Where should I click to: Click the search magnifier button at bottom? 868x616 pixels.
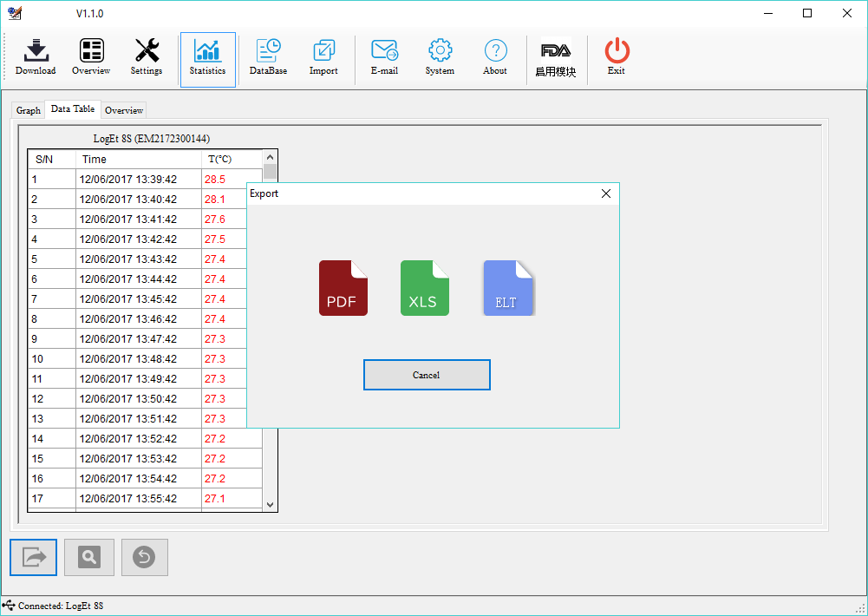89,557
